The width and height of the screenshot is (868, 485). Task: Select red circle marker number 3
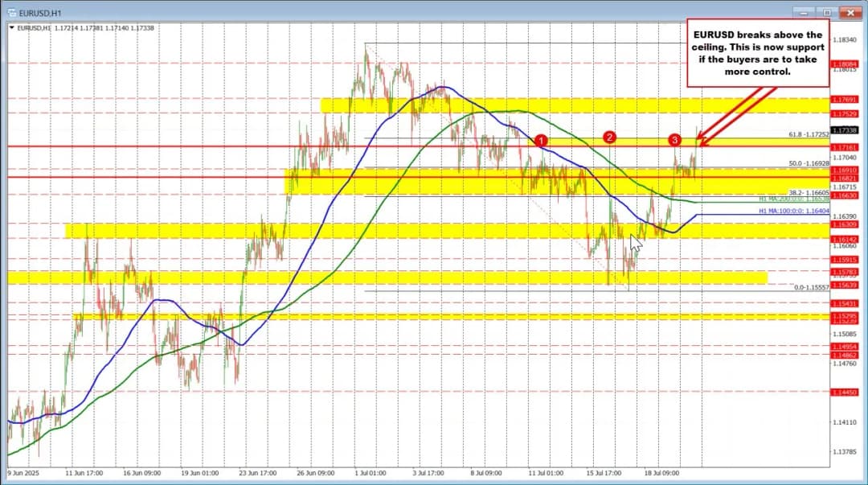tap(674, 140)
